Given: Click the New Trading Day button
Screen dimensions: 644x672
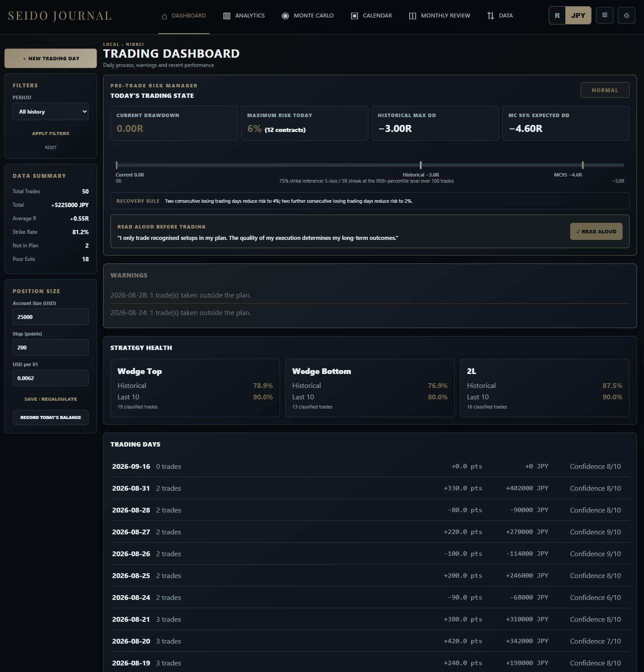Looking at the screenshot, I should tap(51, 58).
